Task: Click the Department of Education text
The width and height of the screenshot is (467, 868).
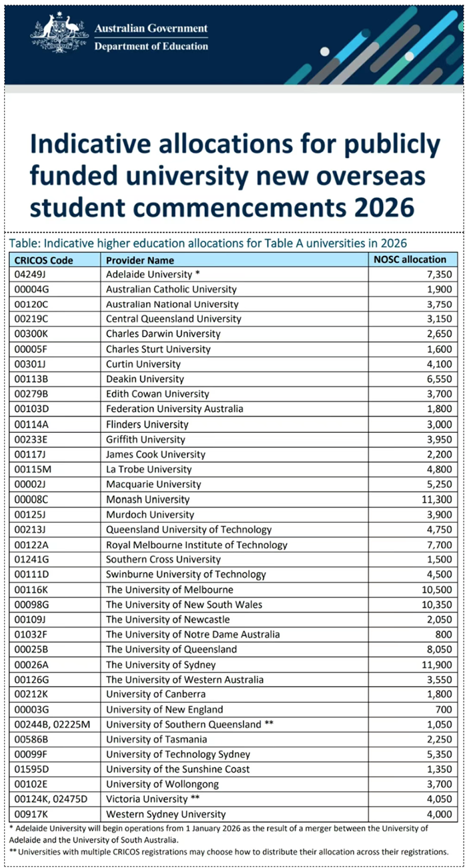Action: coord(151,46)
